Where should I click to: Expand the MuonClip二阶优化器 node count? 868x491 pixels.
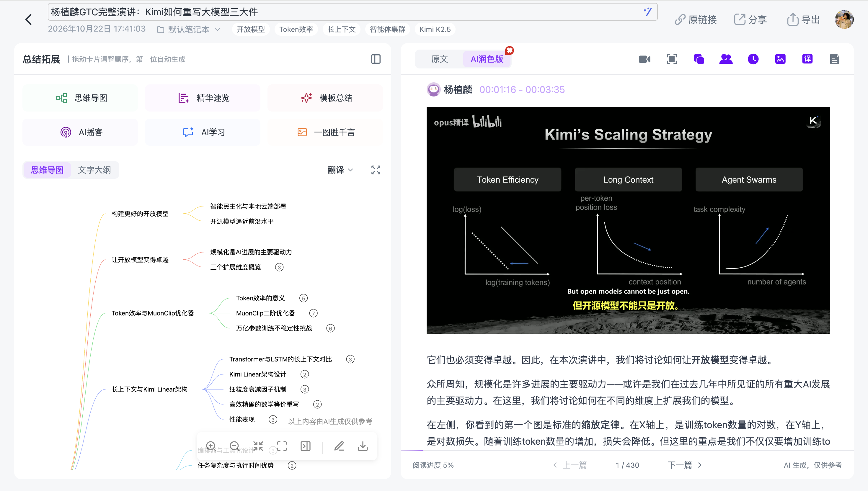[x=313, y=314]
